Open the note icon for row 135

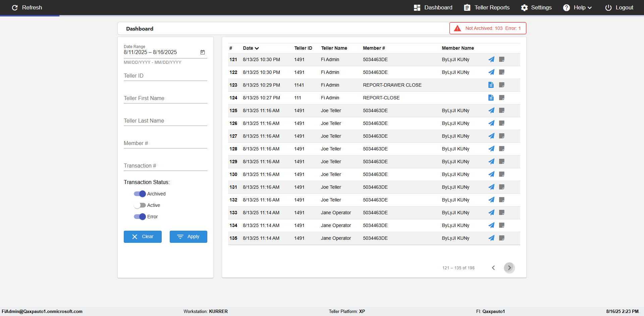(502, 238)
